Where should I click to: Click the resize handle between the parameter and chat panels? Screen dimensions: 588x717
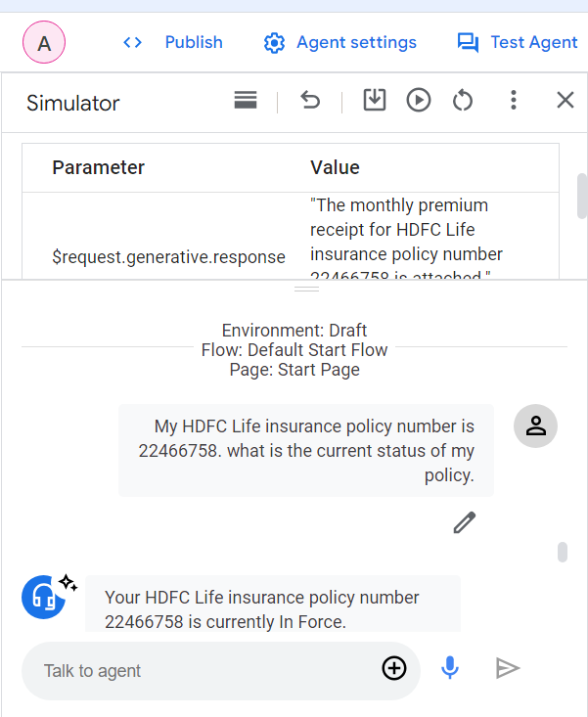point(307,289)
